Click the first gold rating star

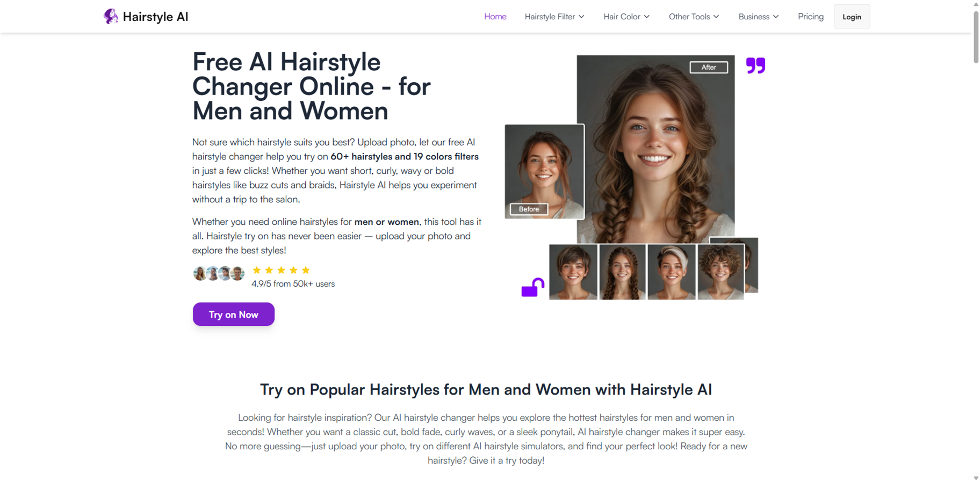(257, 270)
